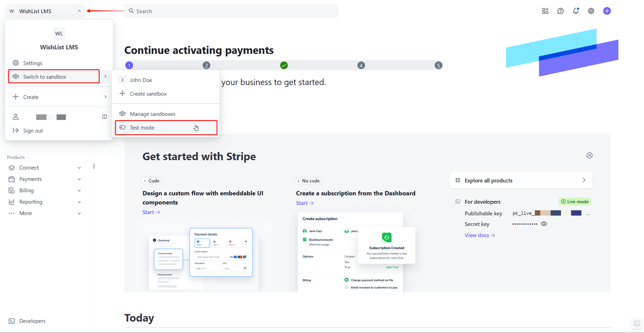
Task: Reveal the hidden secret key
Action: point(544,224)
